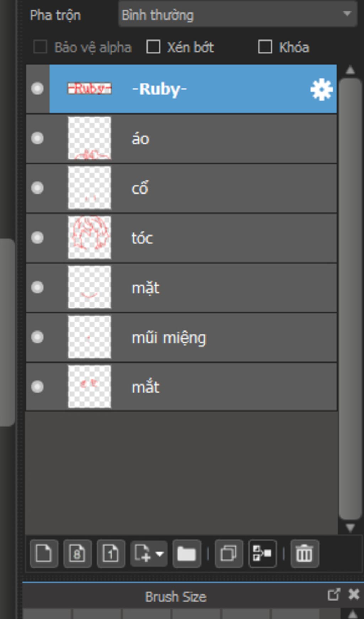Enable the Khóa lock checkbox
The width and height of the screenshot is (364, 619).
coord(265,47)
